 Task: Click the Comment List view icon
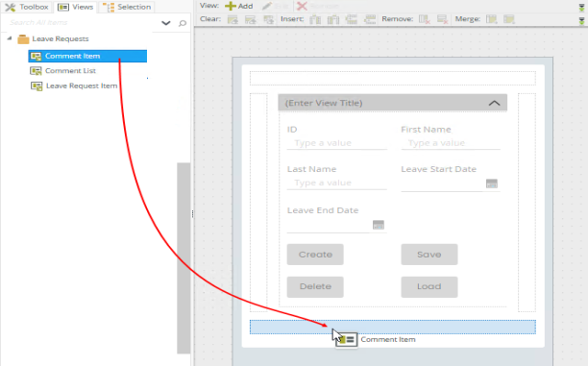tap(36, 71)
